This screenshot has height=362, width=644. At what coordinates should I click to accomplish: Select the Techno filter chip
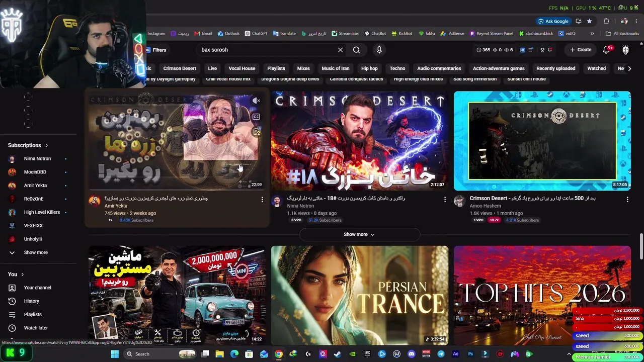point(397,68)
